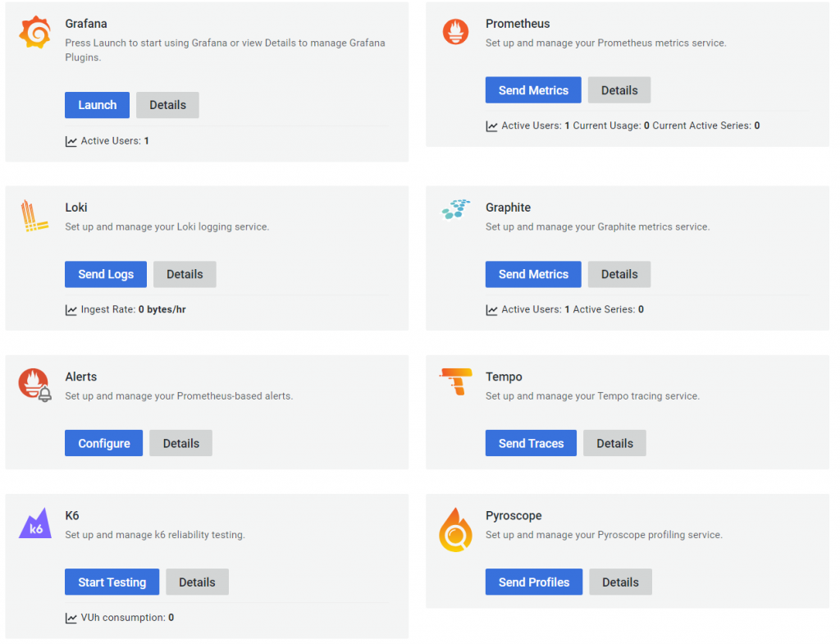Click the Tempo logo icon
Screen dimensions: 840x644
[455, 381]
